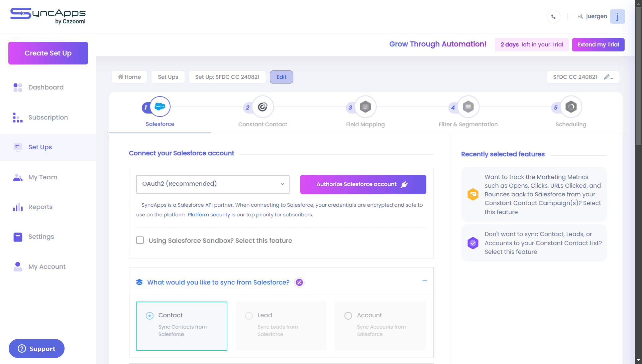Click Extend my Trial button

pyautogui.click(x=598, y=45)
